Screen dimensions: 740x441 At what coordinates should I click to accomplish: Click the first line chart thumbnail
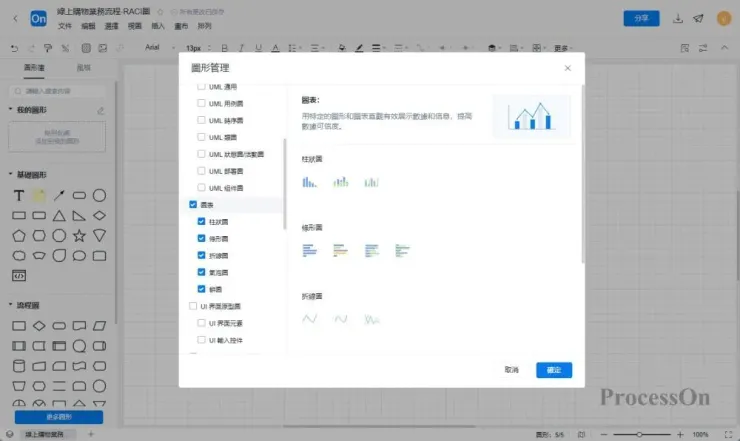tap(309, 319)
